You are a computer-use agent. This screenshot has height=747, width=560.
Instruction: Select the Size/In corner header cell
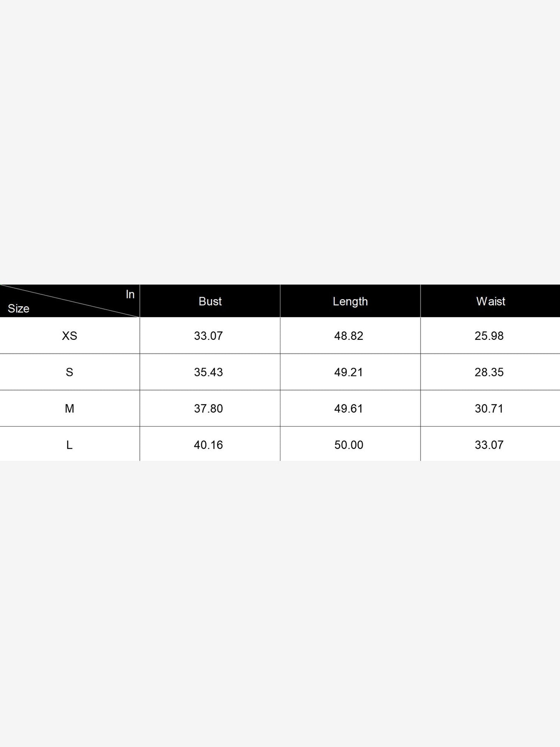70,301
